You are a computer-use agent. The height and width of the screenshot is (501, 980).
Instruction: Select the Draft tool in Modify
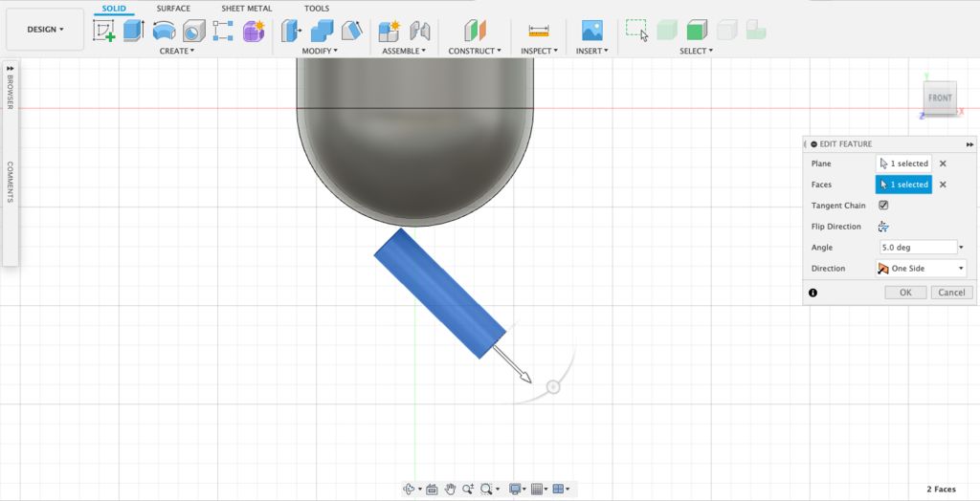(352, 30)
